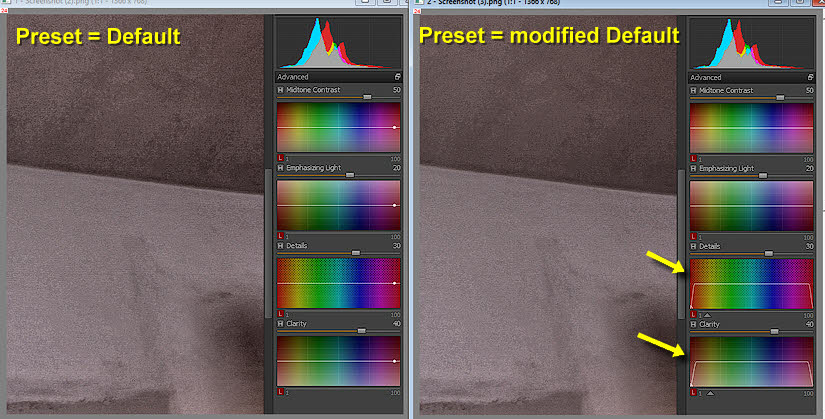Click red L icon under Clarity curve, modified panel
Screen dimensions: 825x419
pyautogui.click(x=694, y=393)
